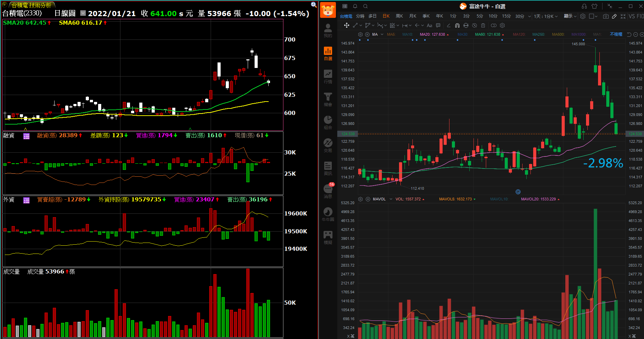The width and height of the screenshot is (644, 339).
Task: Open the 顯示 display dropdown
Action: click(570, 16)
